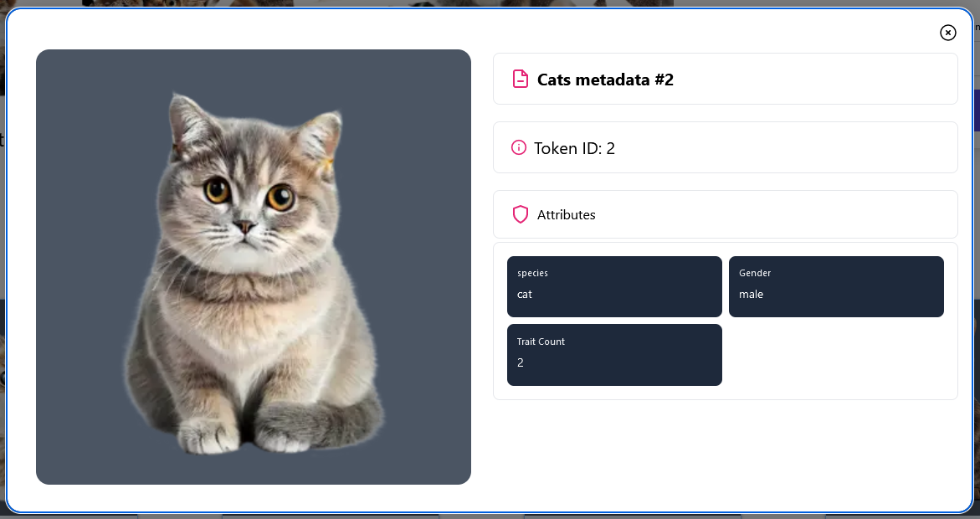Select the Trait Count attribute card

[614, 355]
